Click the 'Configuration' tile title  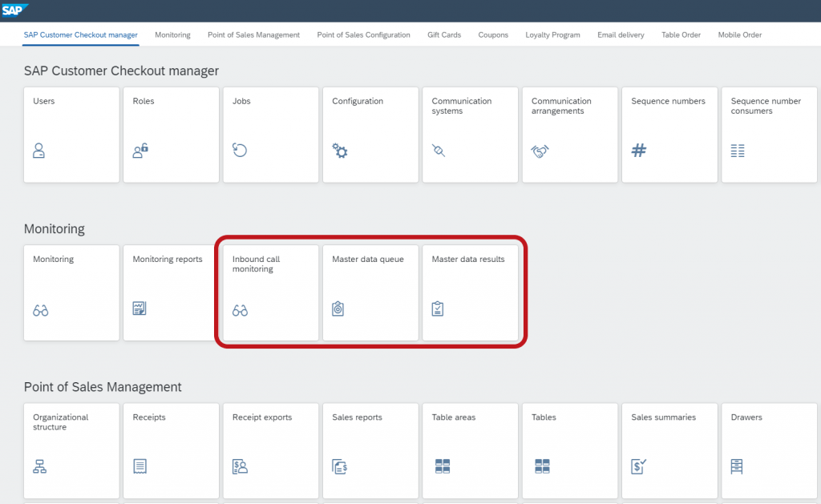tap(358, 101)
